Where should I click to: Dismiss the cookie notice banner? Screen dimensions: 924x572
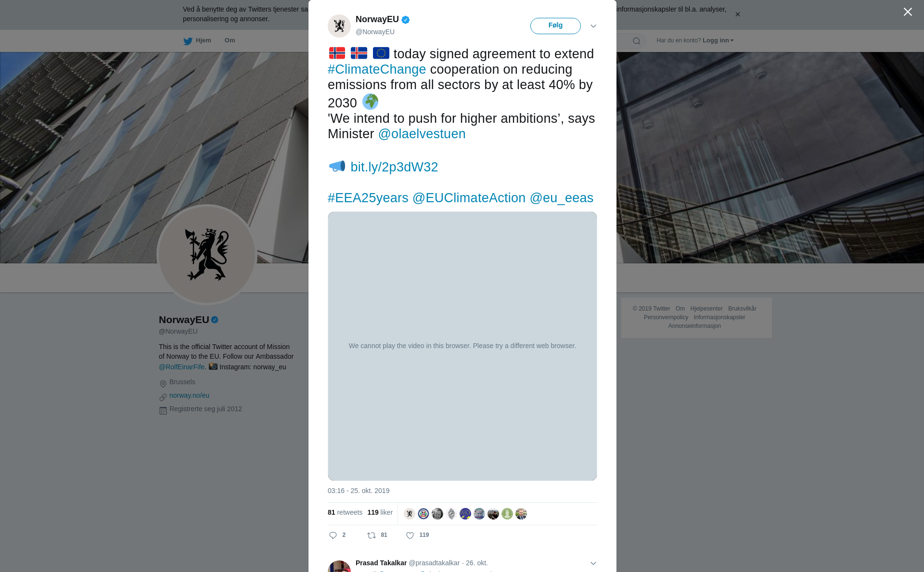[738, 14]
